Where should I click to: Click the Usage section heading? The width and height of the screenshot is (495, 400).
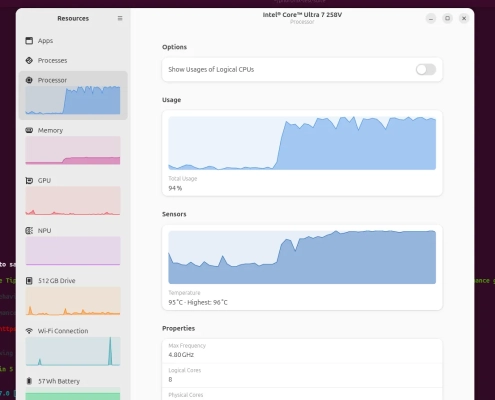(172, 100)
